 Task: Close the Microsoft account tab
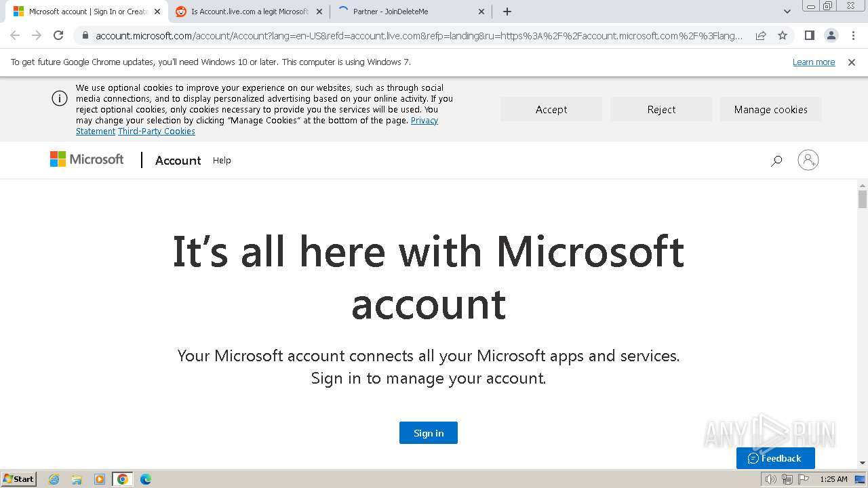point(157,12)
